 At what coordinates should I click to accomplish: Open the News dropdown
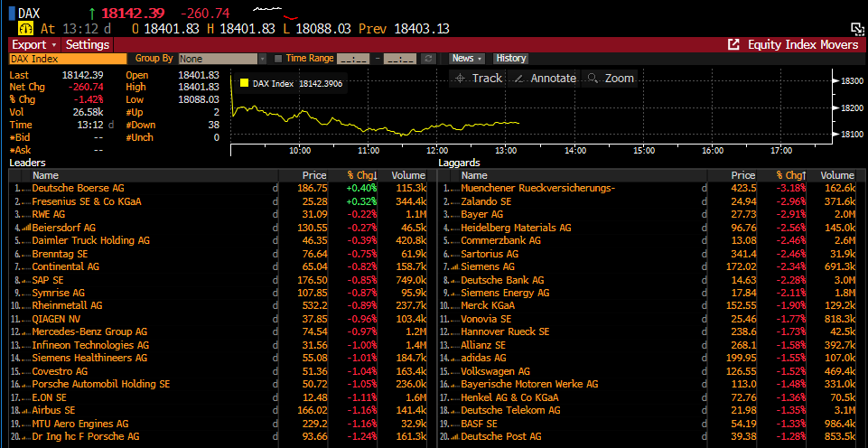click(x=466, y=59)
